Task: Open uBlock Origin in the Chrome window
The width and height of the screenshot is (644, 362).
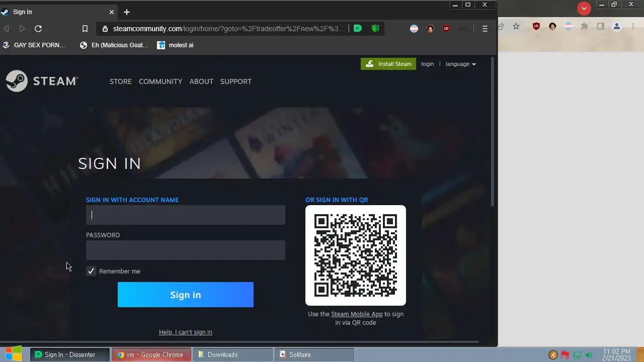Action: tap(536, 27)
